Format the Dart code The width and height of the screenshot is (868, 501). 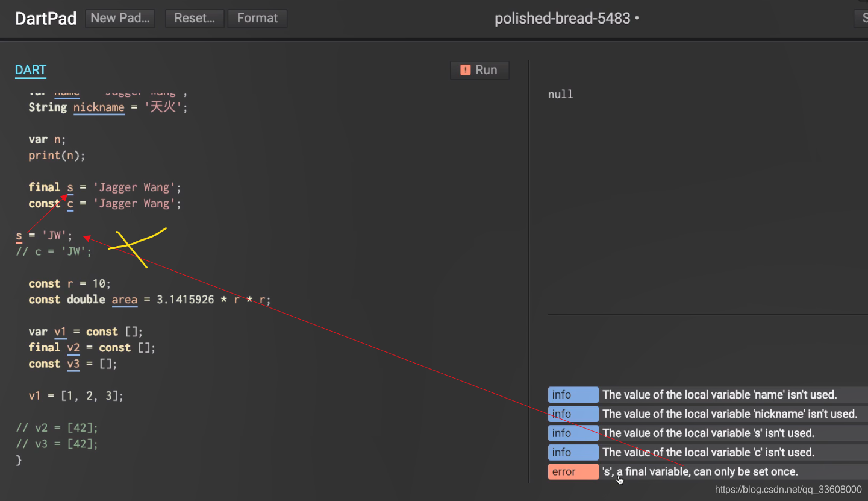257,18
